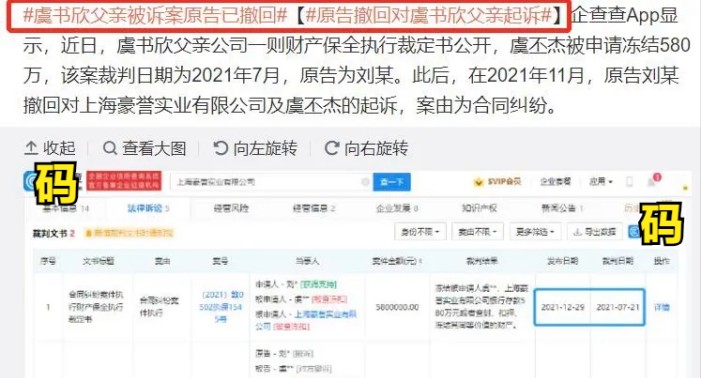Switch to 法律诉讼 tab

click(148, 208)
